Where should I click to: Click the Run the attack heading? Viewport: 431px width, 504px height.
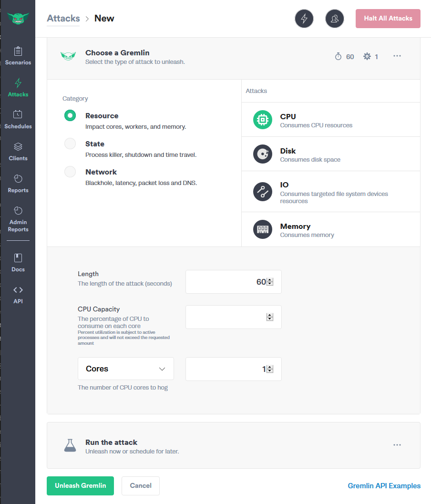(x=111, y=442)
